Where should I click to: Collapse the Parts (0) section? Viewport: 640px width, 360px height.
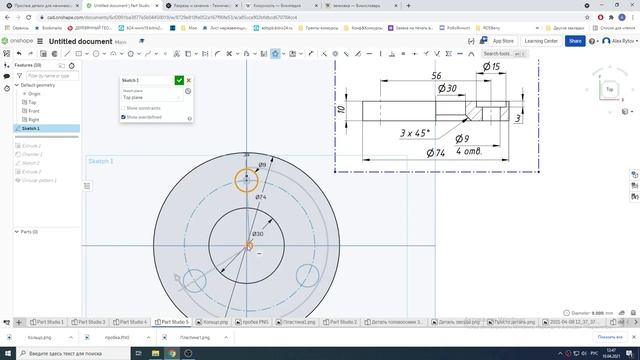17,232
